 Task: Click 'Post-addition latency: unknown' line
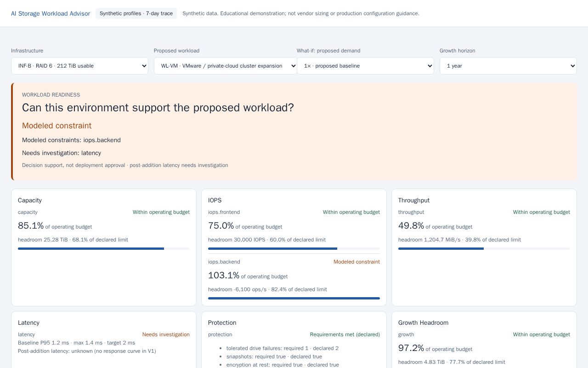87,351
